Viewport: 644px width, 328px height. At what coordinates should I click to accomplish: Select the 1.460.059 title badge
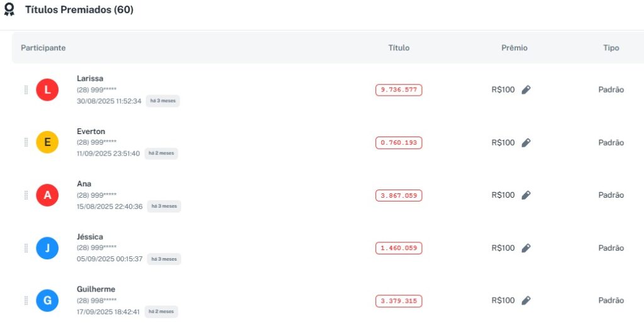399,248
